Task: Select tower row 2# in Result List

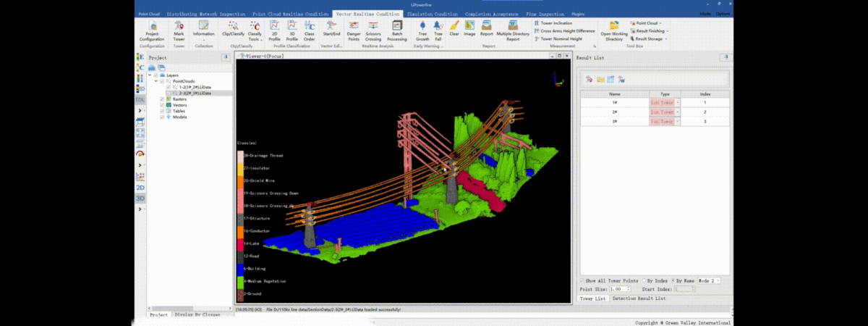Action: (x=655, y=112)
